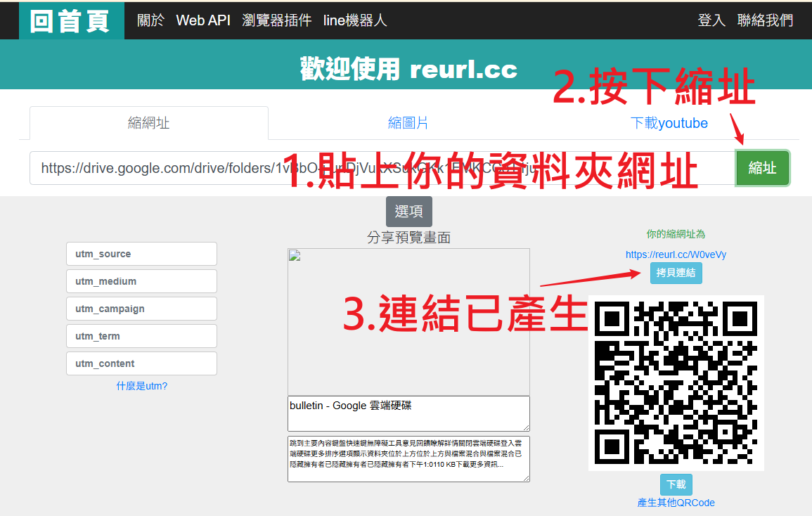This screenshot has height=516, width=812.
Task: Open the 聯絡我們 contact link
Action: pos(765,20)
